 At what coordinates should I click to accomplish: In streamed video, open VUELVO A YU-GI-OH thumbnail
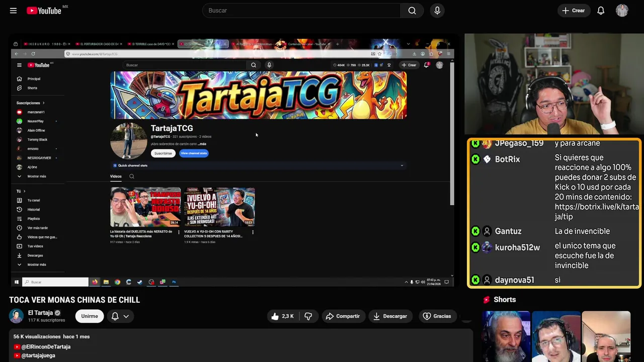219,207
